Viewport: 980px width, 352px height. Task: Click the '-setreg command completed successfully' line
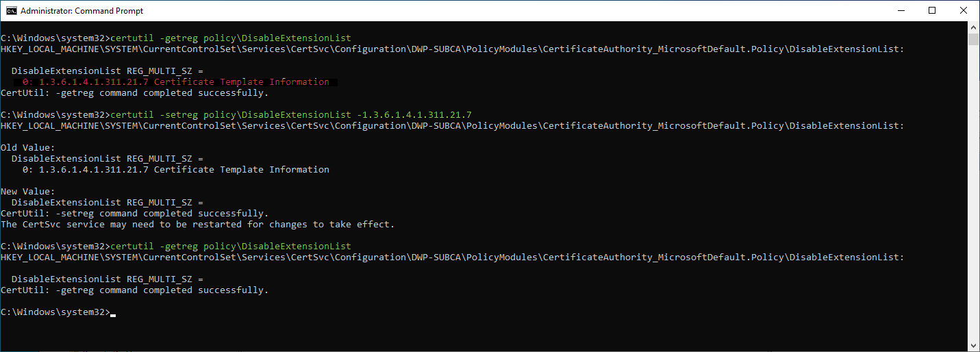point(135,214)
